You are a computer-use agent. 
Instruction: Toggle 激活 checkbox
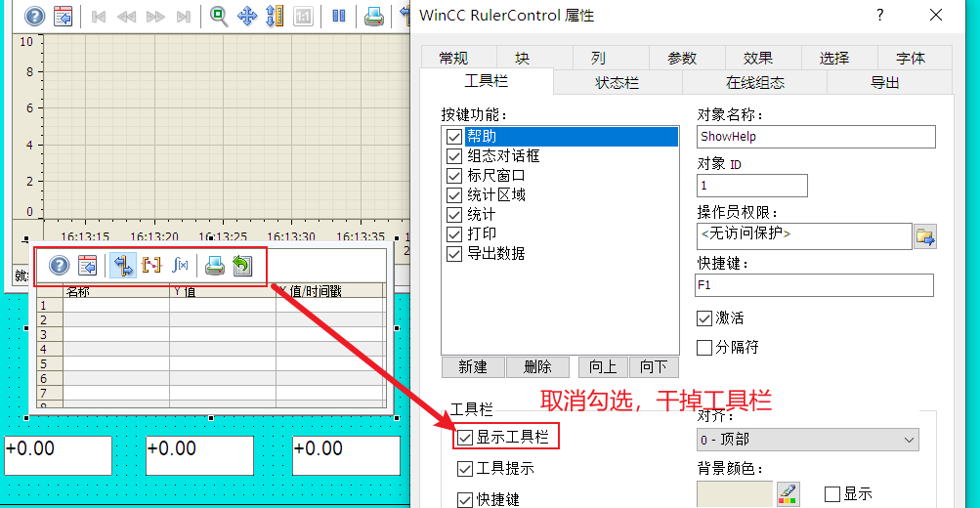coord(704,318)
